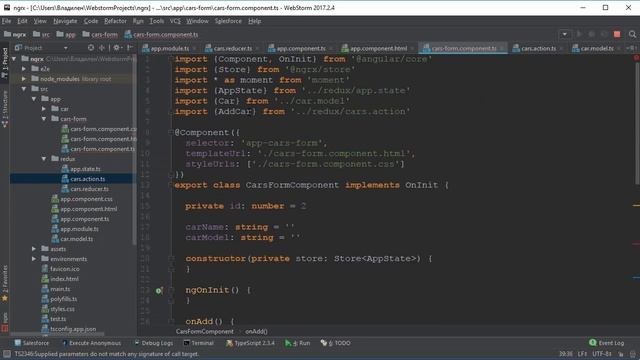Click fold toggle beside @Component decorator
Image resolution: width=640 pixels, height=360 pixels.
(171, 132)
